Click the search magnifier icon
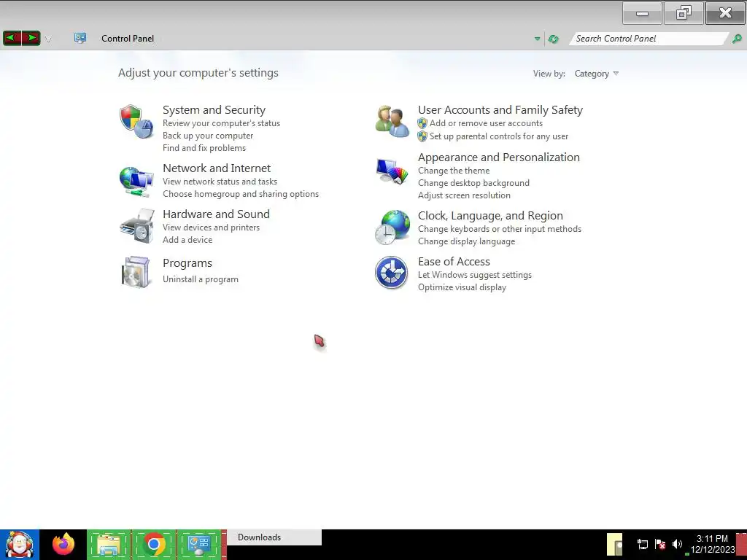747x560 pixels. tap(737, 39)
